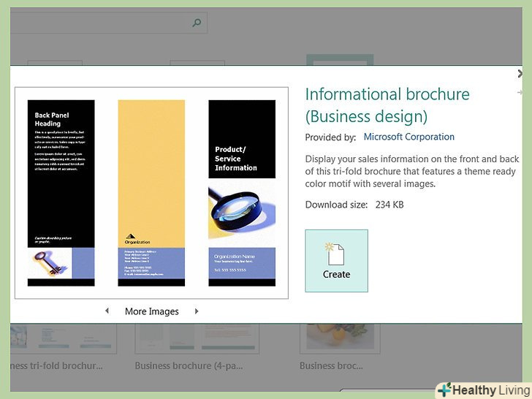Click the yellow middle brochure panel

(x=151, y=173)
